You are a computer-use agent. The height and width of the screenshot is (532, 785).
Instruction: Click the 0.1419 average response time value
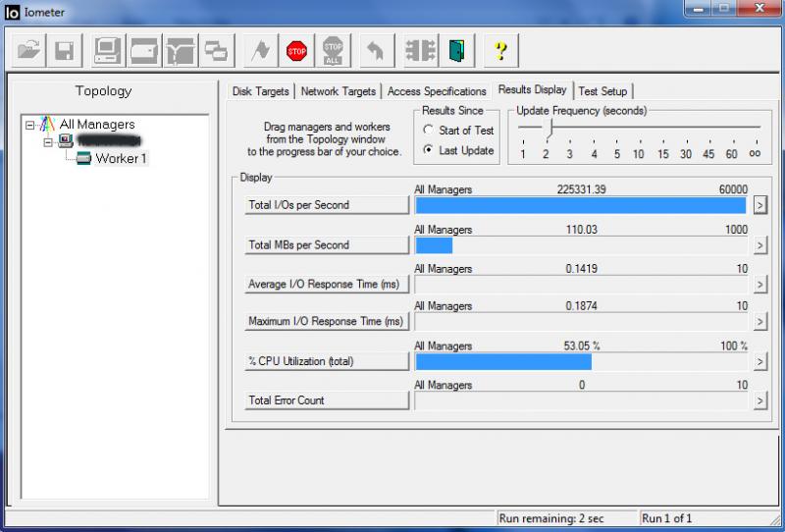pos(581,269)
